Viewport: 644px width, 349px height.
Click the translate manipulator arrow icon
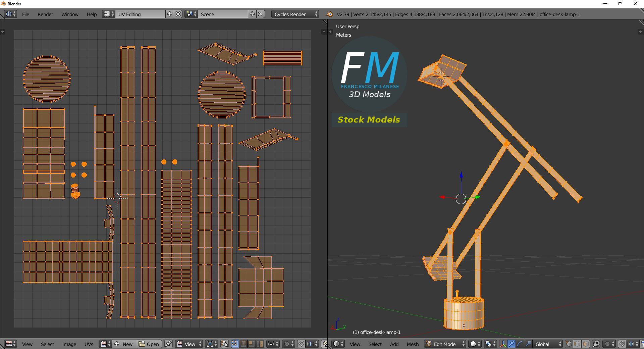pyautogui.click(x=512, y=344)
